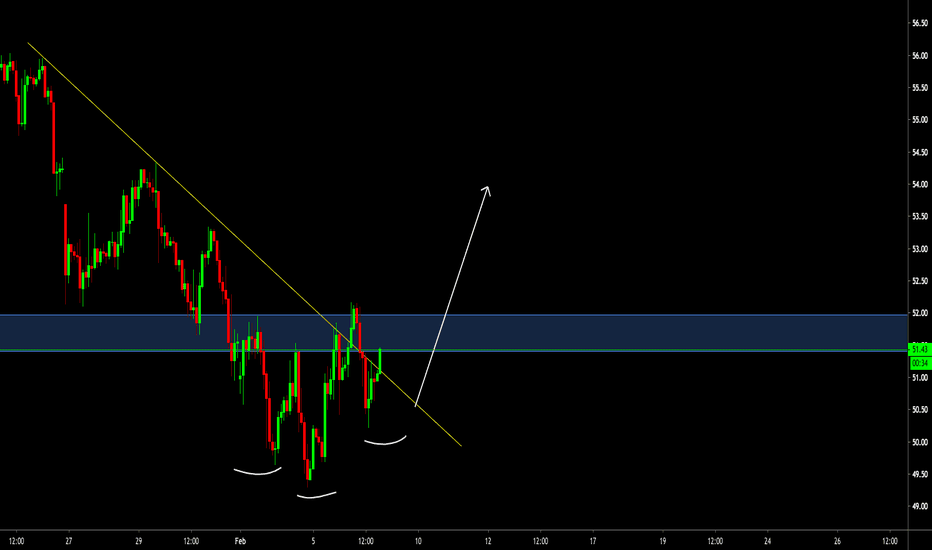Click the green 51.43 current price tag
The width and height of the screenshot is (932, 550).
[920, 350]
